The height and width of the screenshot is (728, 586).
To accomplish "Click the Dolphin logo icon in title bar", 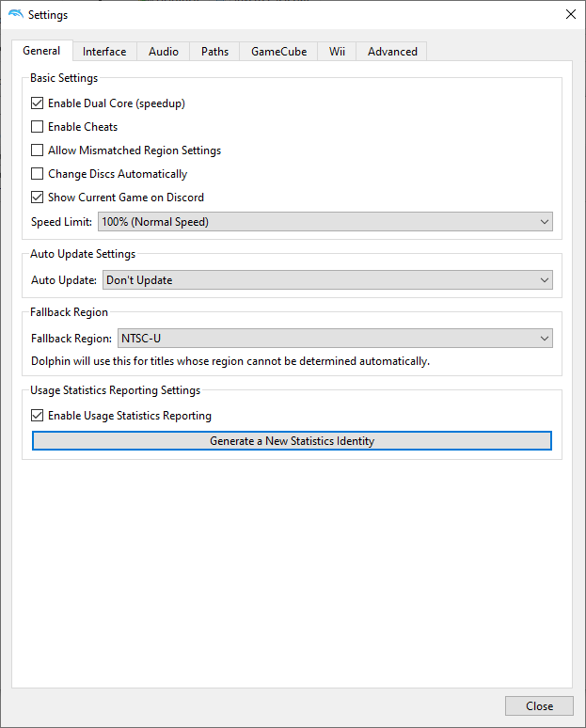I will coord(15,14).
